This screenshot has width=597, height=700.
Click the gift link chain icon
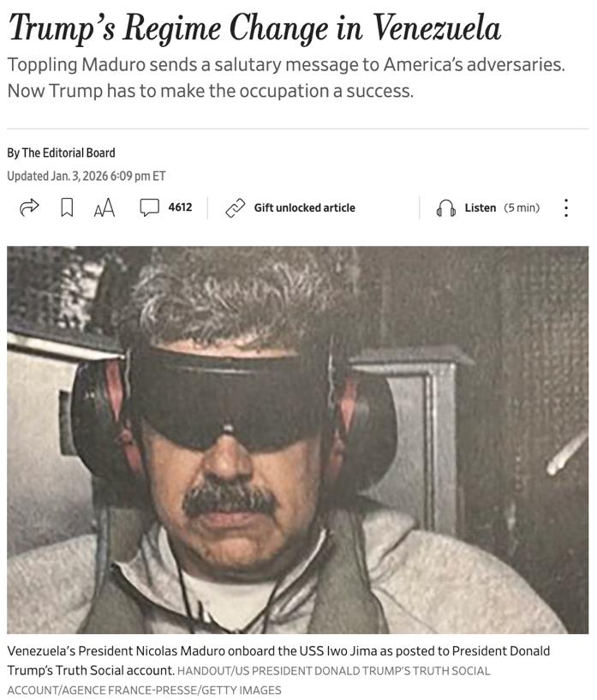(x=236, y=208)
